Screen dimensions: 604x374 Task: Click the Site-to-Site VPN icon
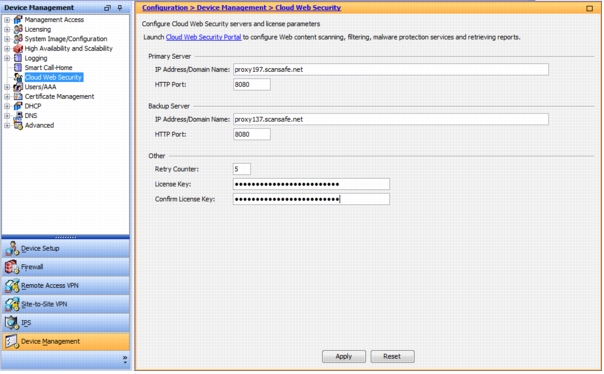pos(12,304)
